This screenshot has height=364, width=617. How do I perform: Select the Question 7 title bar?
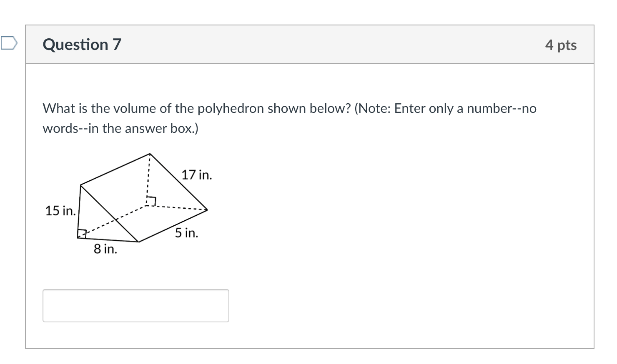82,44
